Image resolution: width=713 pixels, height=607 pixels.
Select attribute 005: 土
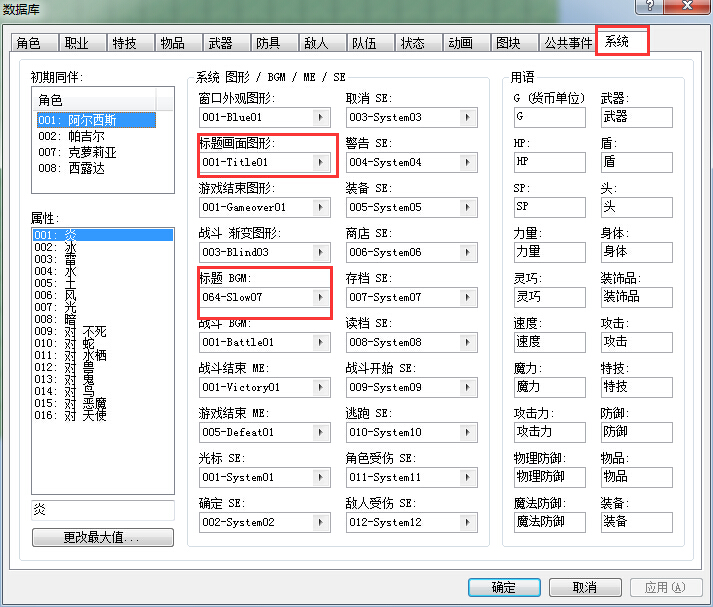[103, 283]
